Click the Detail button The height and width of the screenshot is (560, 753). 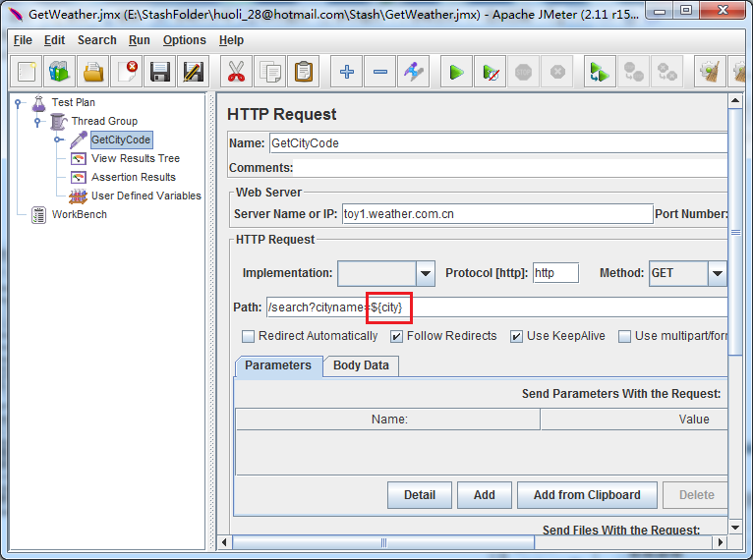420,495
